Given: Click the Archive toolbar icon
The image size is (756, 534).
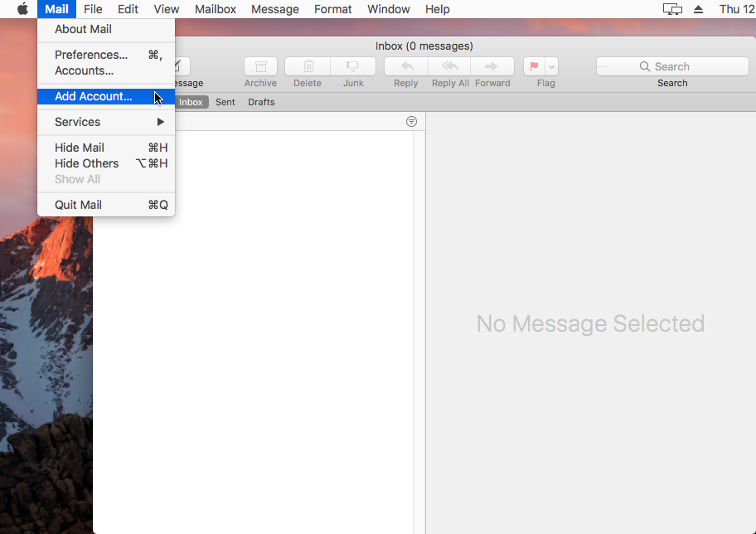Looking at the screenshot, I should (260, 66).
